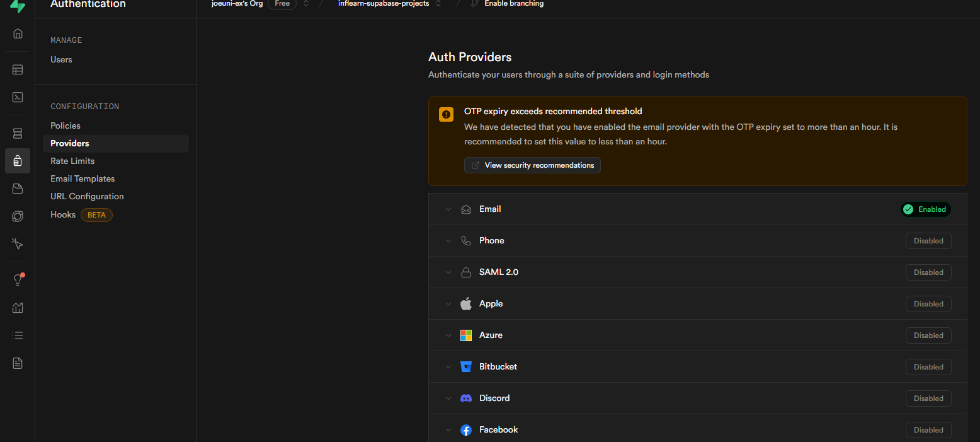The width and height of the screenshot is (980, 442).
Task: Click the Facebook logo icon
Action: [x=466, y=430]
